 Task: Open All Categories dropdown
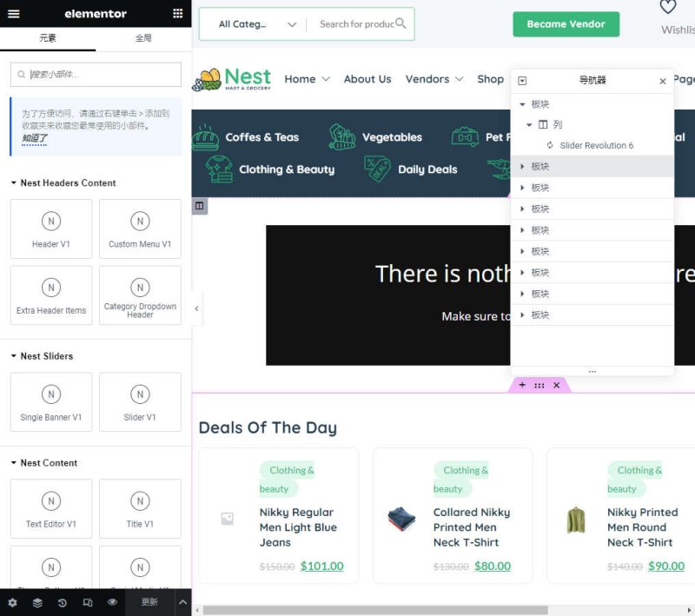[257, 24]
